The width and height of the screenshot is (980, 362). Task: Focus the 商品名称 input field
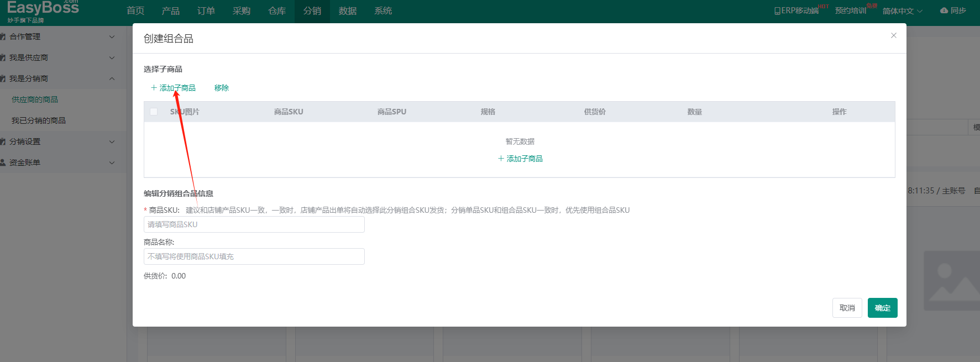point(254,256)
